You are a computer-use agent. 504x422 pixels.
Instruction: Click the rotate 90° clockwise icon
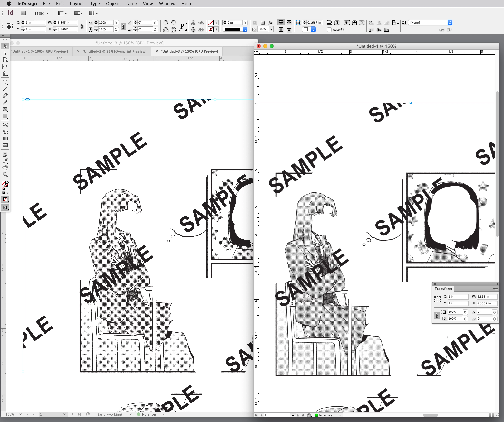[x=166, y=23]
